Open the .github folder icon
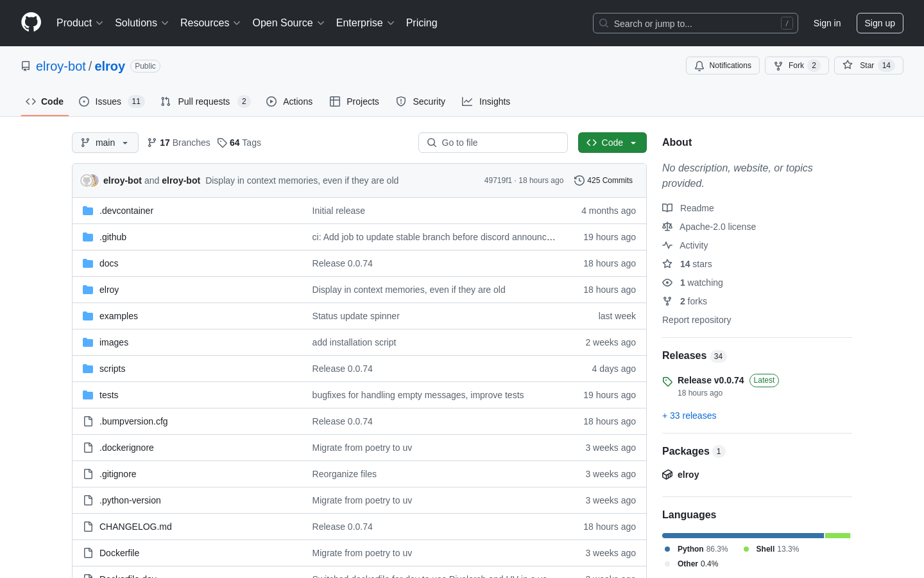This screenshot has width=924, height=578. pos(88,237)
